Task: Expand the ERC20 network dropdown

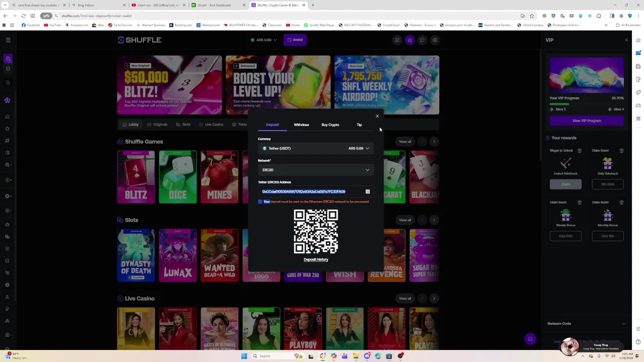Action: click(315, 170)
